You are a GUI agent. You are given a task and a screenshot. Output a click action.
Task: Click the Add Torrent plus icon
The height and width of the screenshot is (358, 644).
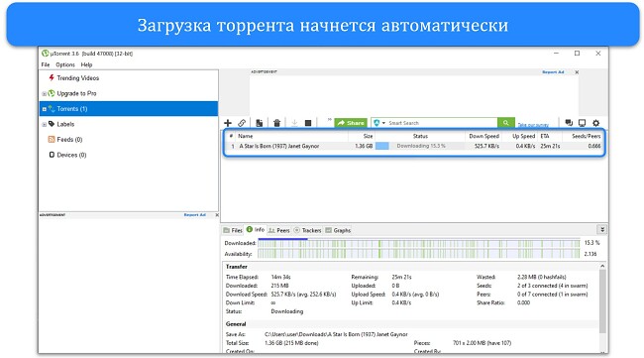pyautogui.click(x=228, y=123)
